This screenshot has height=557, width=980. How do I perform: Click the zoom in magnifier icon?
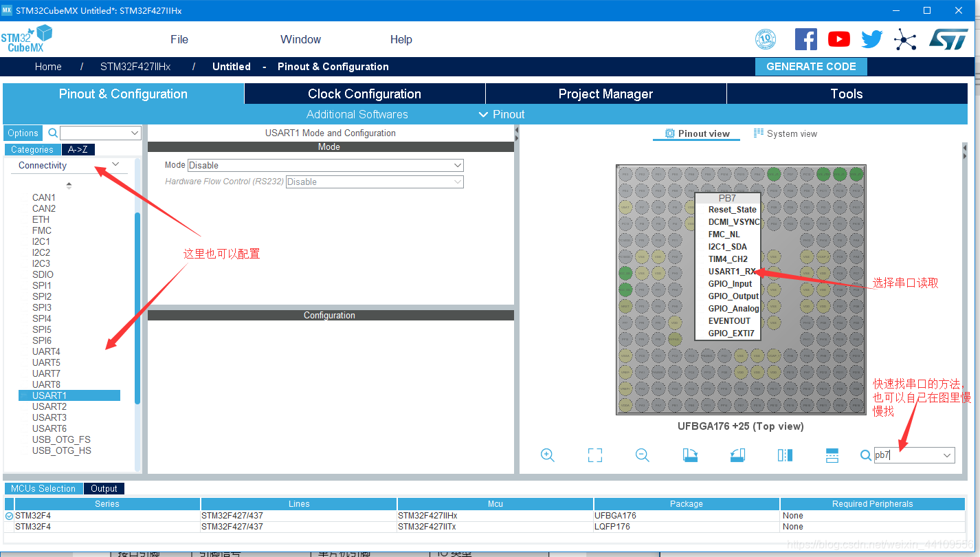(x=548, y=455)
